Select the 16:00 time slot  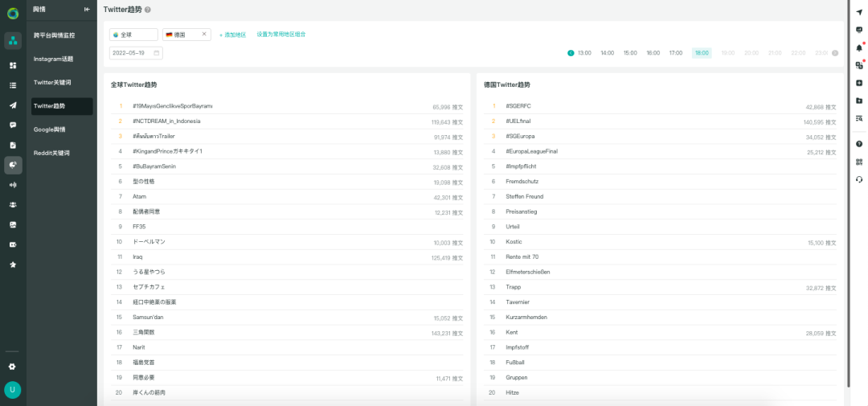pos(653,53)
